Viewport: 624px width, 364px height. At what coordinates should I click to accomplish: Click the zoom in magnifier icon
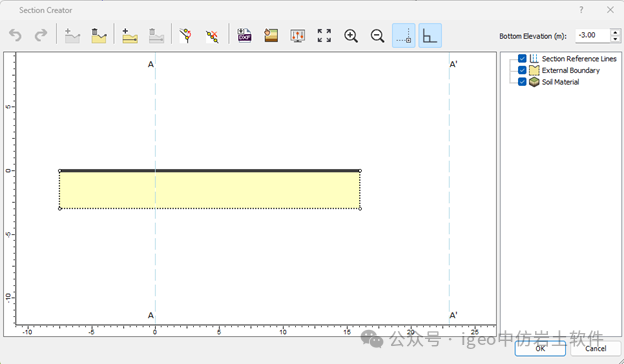351,36
